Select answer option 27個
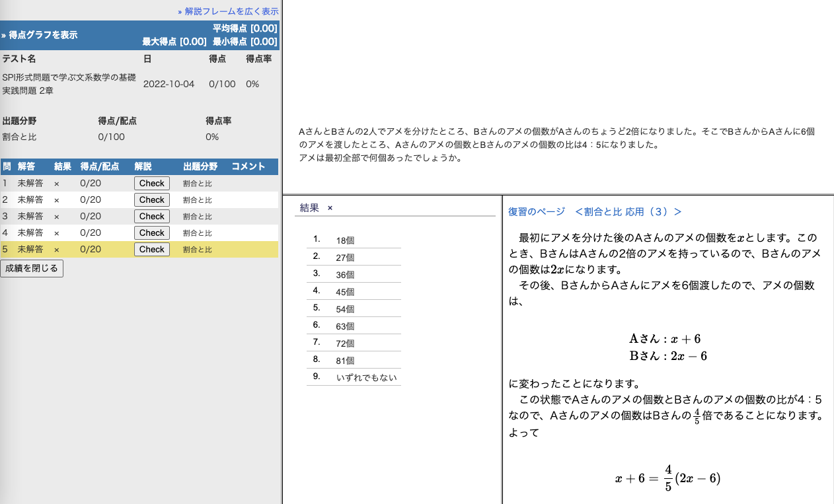This screenshot has width=834, height=504. point(345,258)
